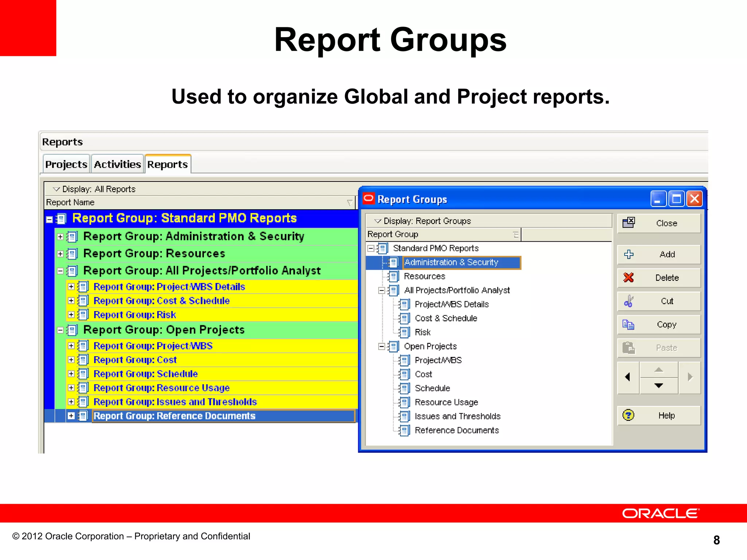Collapse Open Projects node in dialog tree
747x560 pixels.
tap(382, 347)
